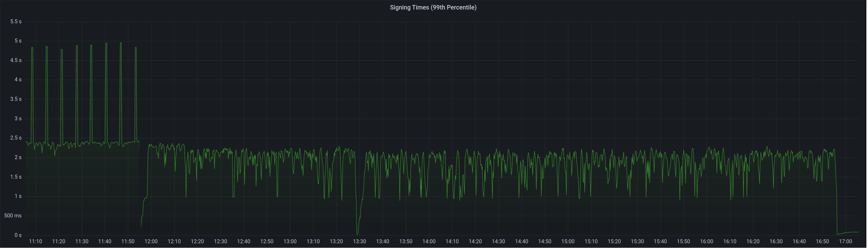Click the 13:10 time axis label
868x248 pixels.
(313, 242)
